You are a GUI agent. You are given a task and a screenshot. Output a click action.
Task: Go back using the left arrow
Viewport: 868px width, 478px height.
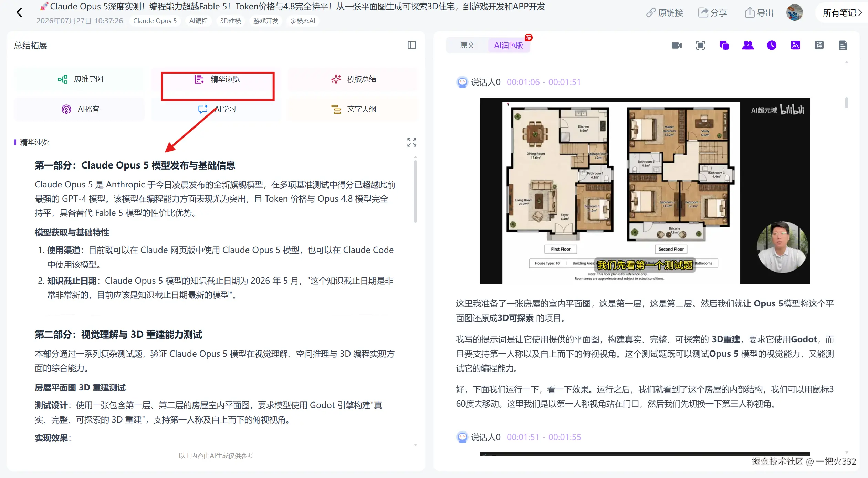click(19, 13)
